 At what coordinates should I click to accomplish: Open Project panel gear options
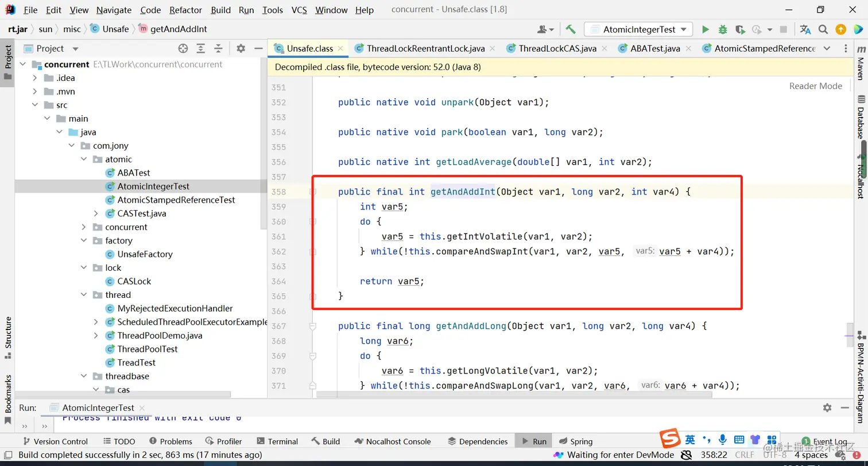click(241, 49)
